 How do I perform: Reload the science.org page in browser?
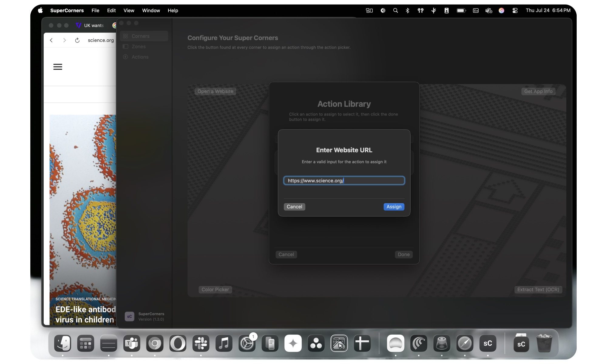pyautogui.click(x=77, y=40)
